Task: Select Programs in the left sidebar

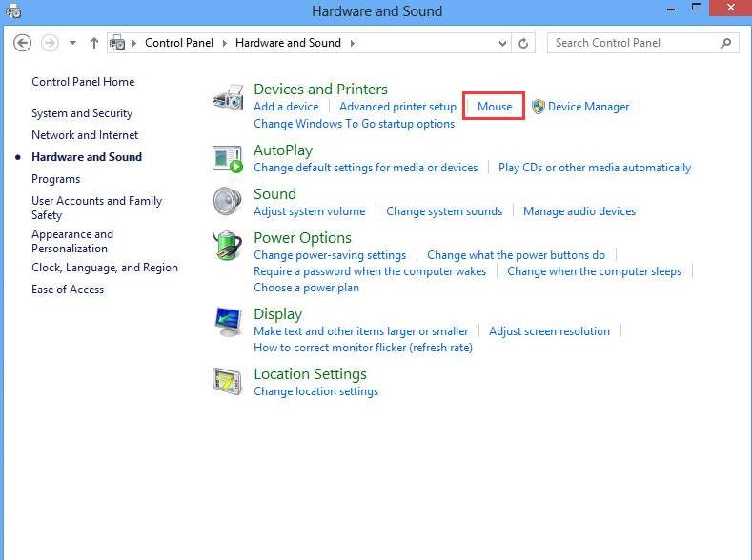Action: pyautogui.click(x=55, y=179)
